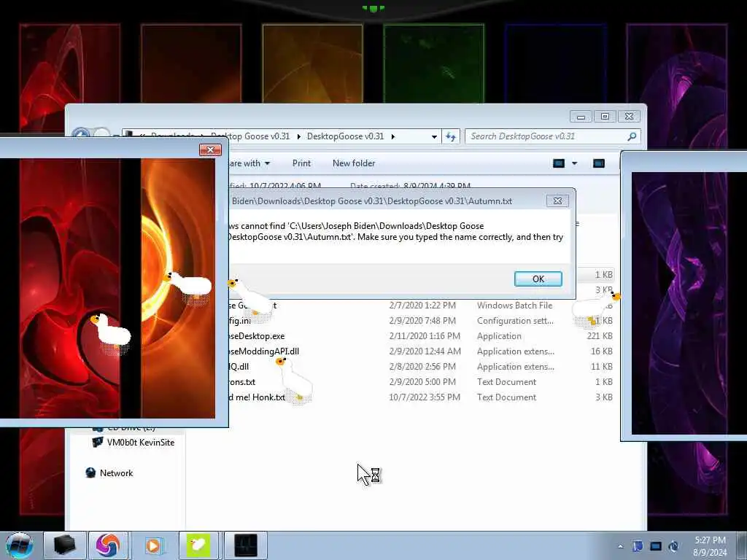Open the view options dropdown arrow

575,163
